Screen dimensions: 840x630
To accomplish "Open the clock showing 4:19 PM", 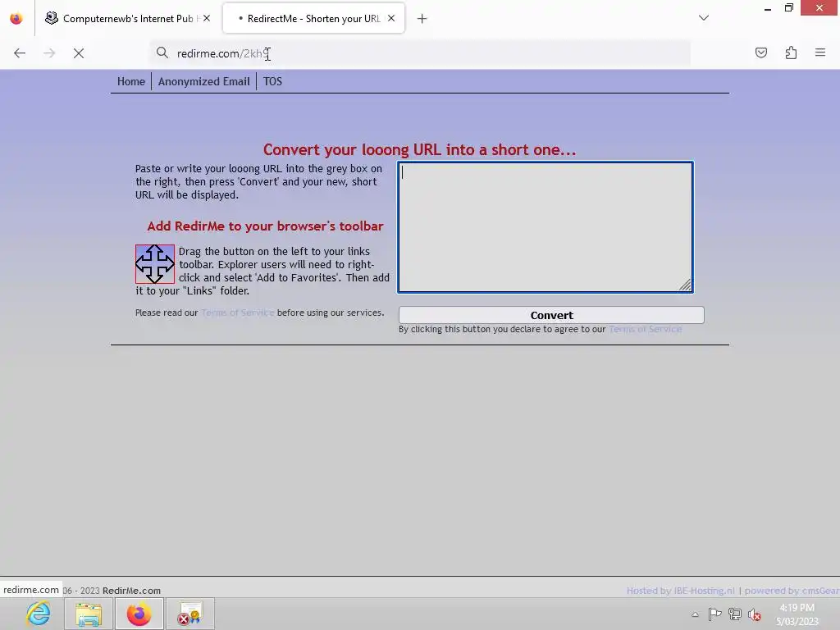I will click(797, 614).
